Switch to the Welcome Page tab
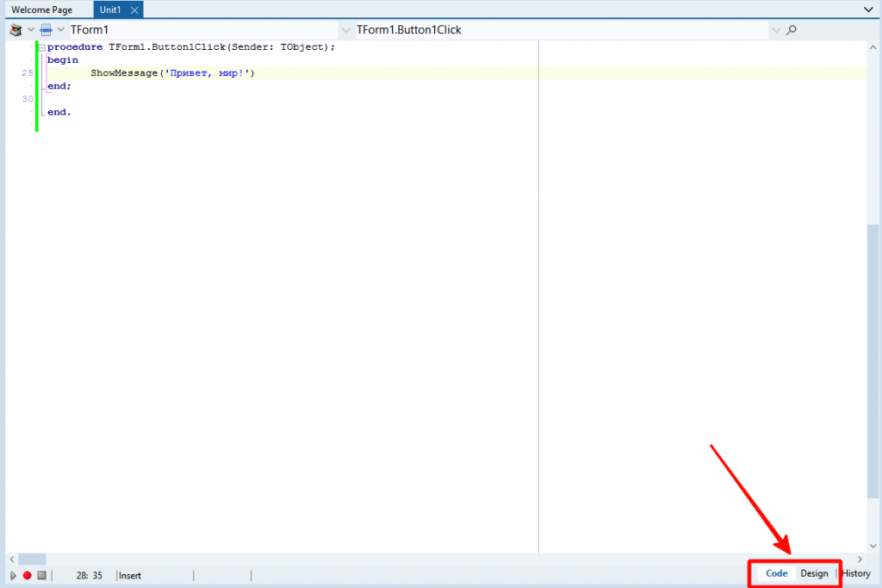The image size is (882, 588). click(x=42, y=10)
